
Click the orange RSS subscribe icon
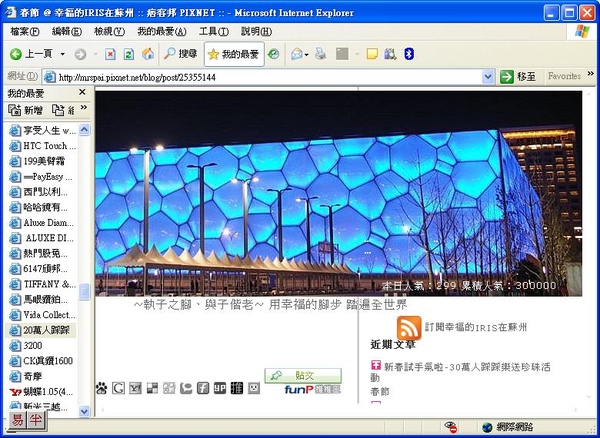tap(409, 328)
